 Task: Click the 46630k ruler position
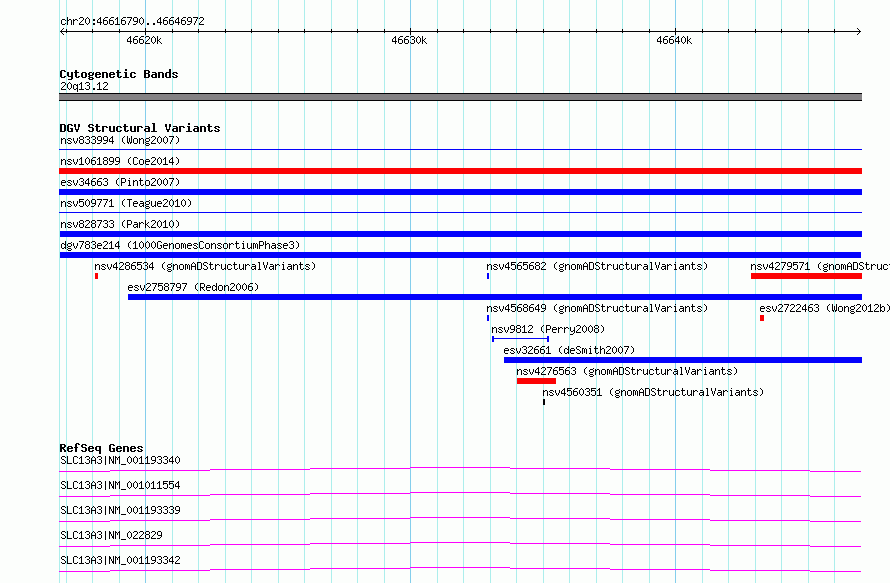coord(409,40)
